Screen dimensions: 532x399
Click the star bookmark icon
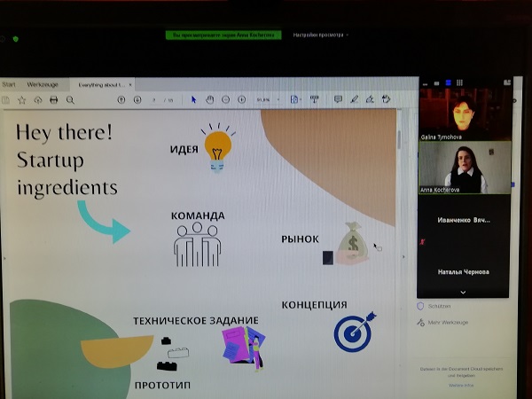click(x=21, y=100)
